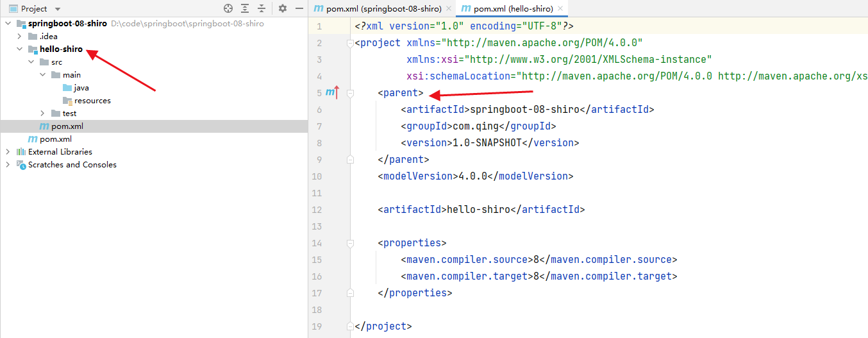
Task: Click springboot-08-shiro artifactId value in editor
Action: point(525,110)
